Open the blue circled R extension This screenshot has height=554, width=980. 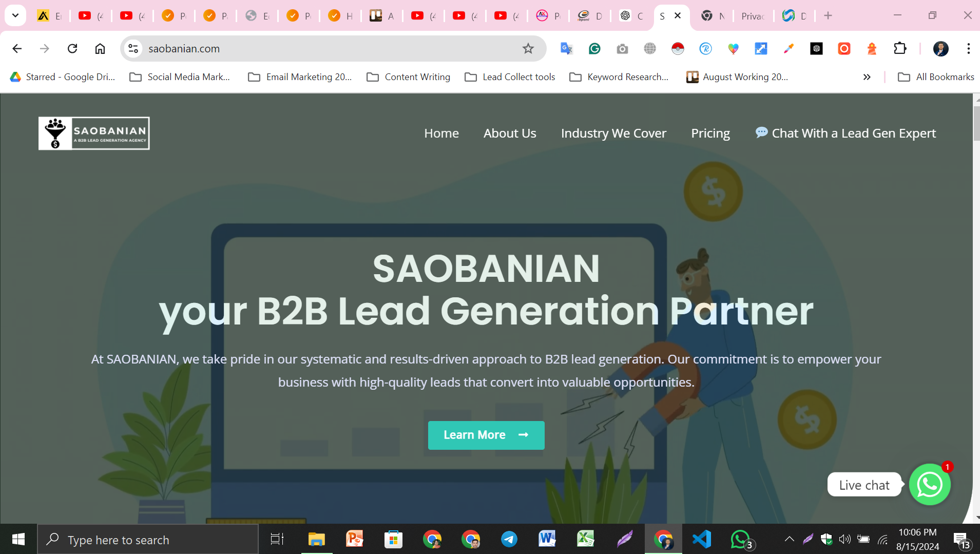click(705, 48)
